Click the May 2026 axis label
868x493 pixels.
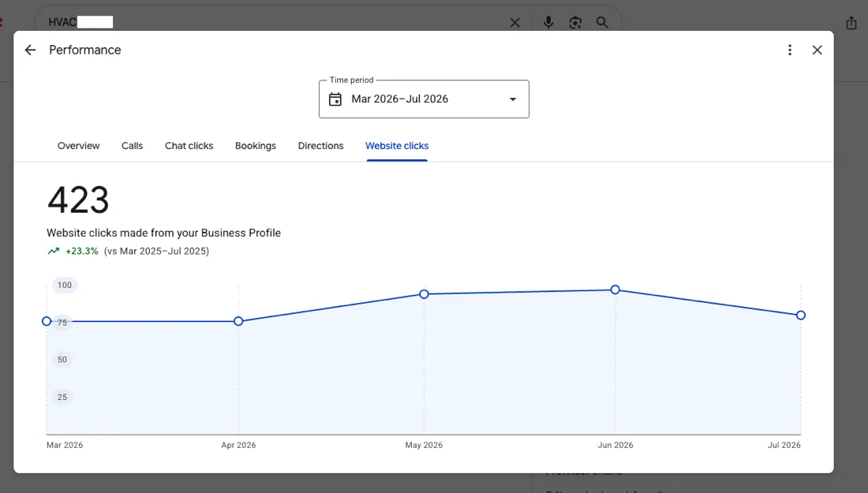[424, 445]
